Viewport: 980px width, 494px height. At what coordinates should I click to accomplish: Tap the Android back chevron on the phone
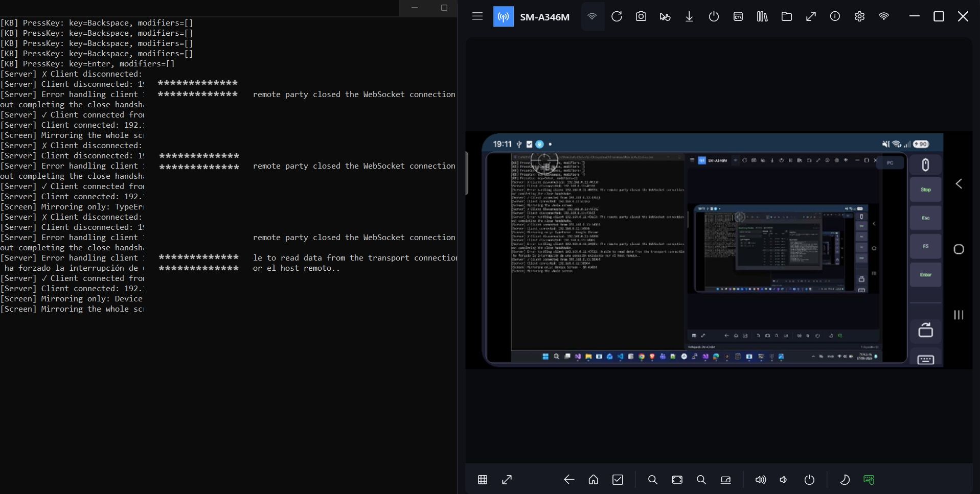tap(959, 184)
